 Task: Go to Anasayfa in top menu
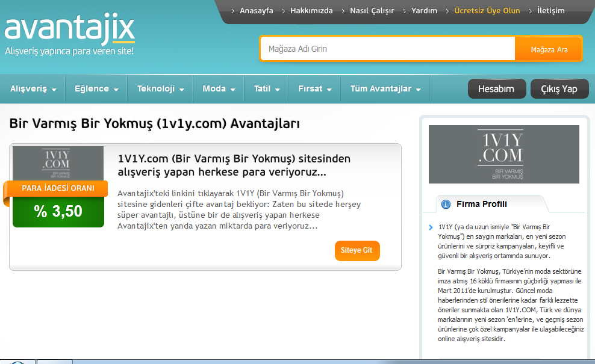256,11
